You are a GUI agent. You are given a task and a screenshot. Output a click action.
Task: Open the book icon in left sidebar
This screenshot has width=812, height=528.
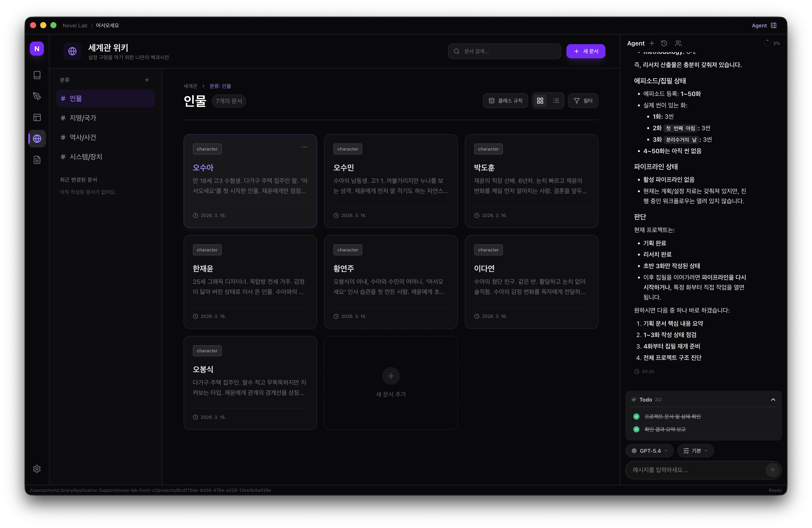tap(37, 75)
